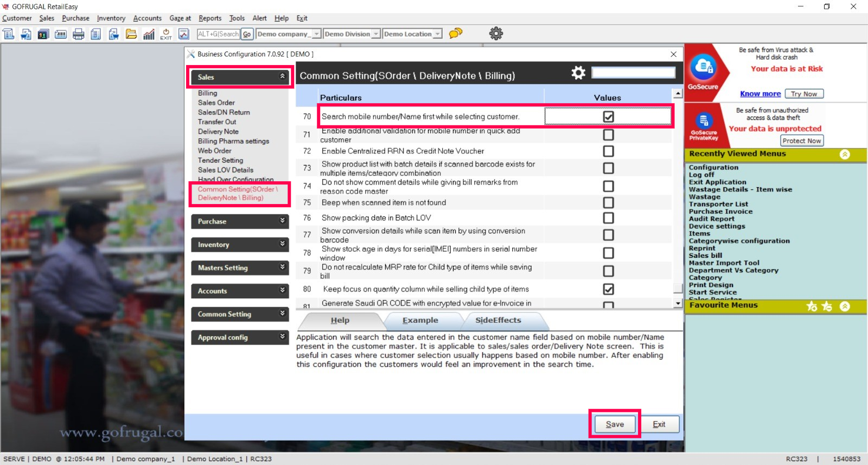
Task: Open the Purchase menu in the menu bar
Action: (x=75, y=18)
